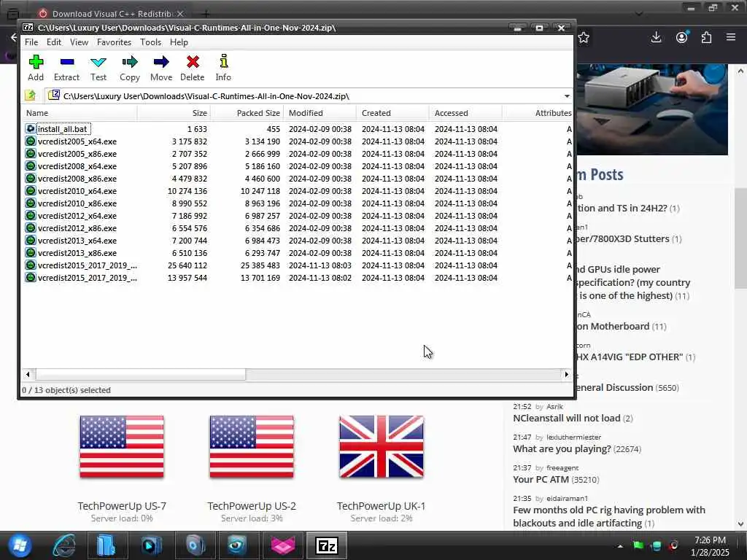Sort by the Name column header

79,113
